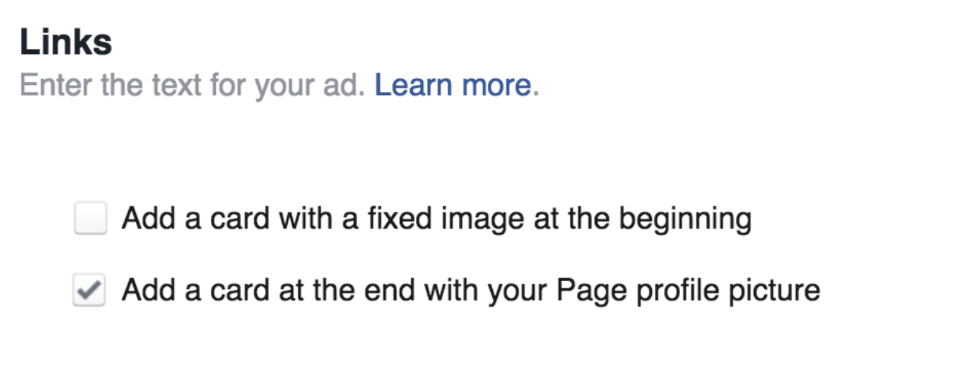
Task: Turn off the profile picture end card
Action: pyautogui.click(x=89, y=290)
